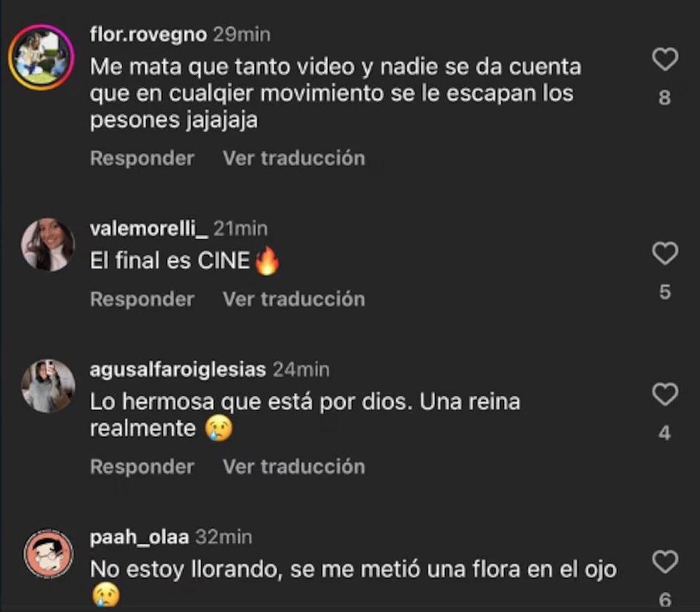This screenshot has height=612, width=700.
Task: Translate flor.rovegno's comment with Ver traducción
Action: click(294, 158)
